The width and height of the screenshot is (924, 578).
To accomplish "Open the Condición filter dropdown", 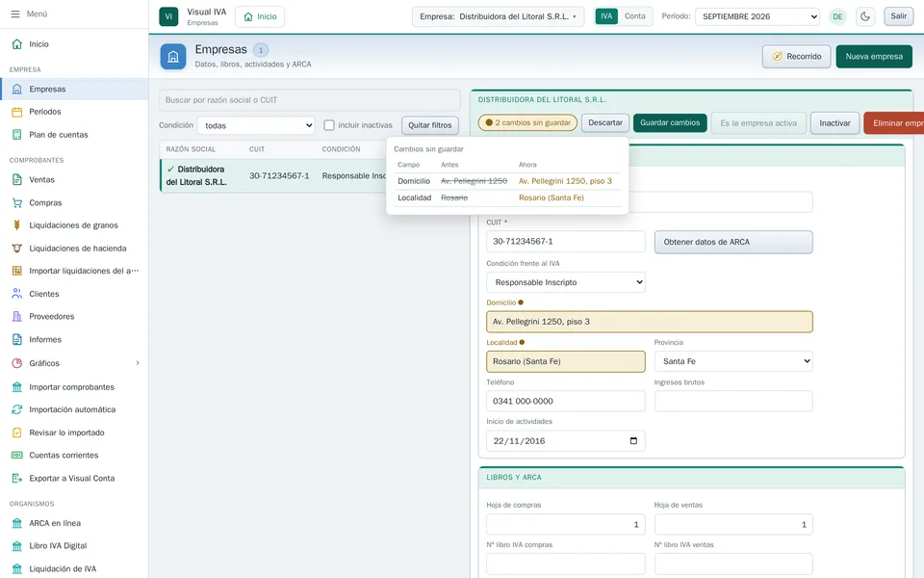I will click(256, 125).
